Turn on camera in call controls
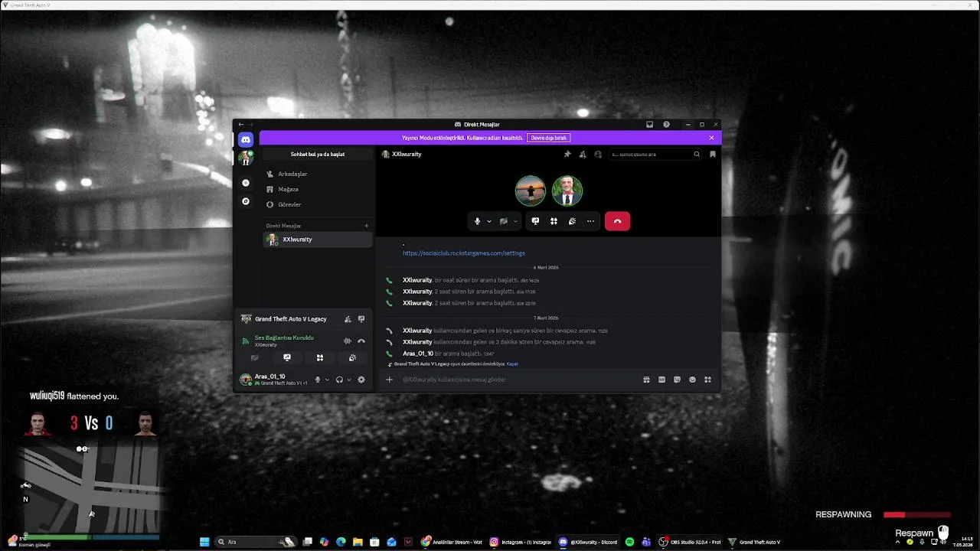The image size is (980, 551). pyautogui.click(x=503, y=221)
